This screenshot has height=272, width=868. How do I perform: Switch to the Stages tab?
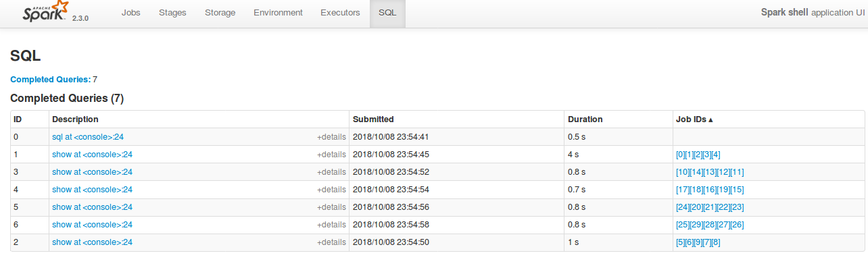[172, 13]
